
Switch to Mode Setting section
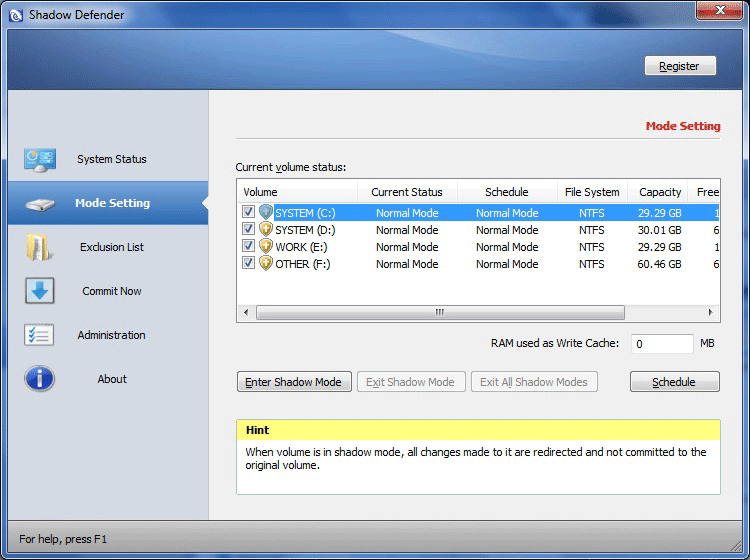click(x=108, y=203)
